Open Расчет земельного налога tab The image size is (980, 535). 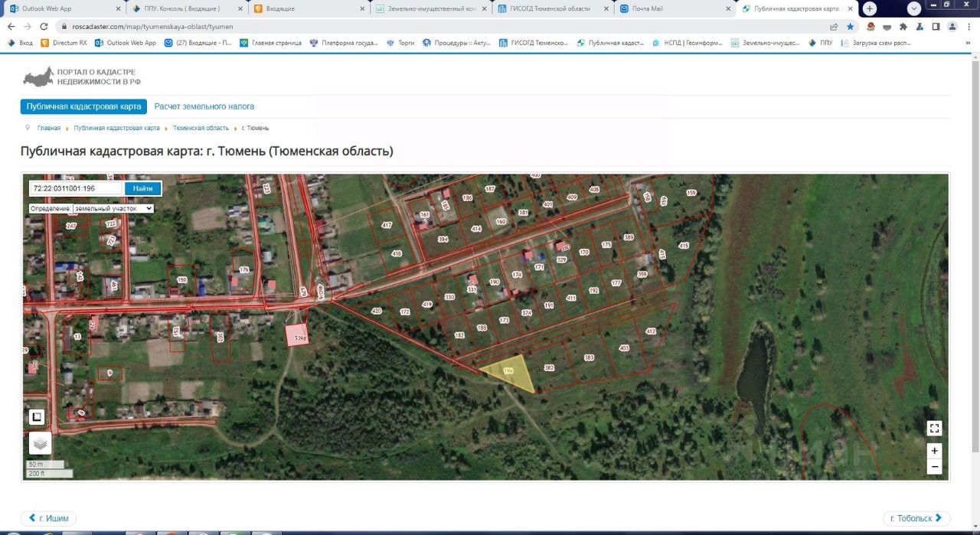click(204, 106)
